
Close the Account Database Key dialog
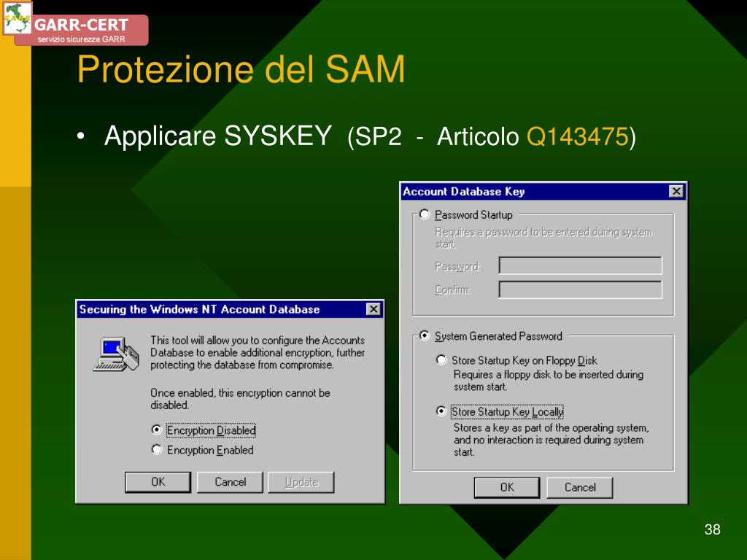[676, 192]
